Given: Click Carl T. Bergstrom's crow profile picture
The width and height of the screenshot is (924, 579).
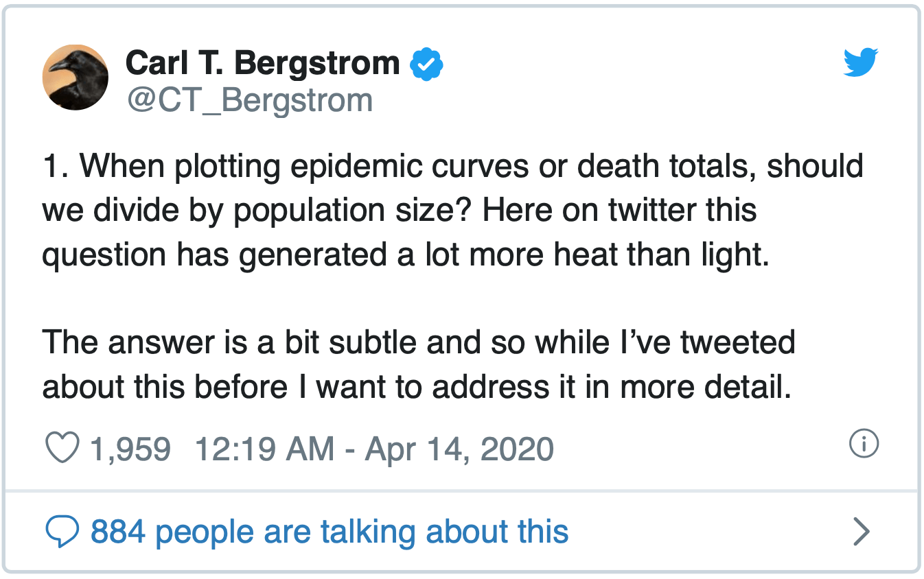Looking at the screenshot, I should pos(76,77).
